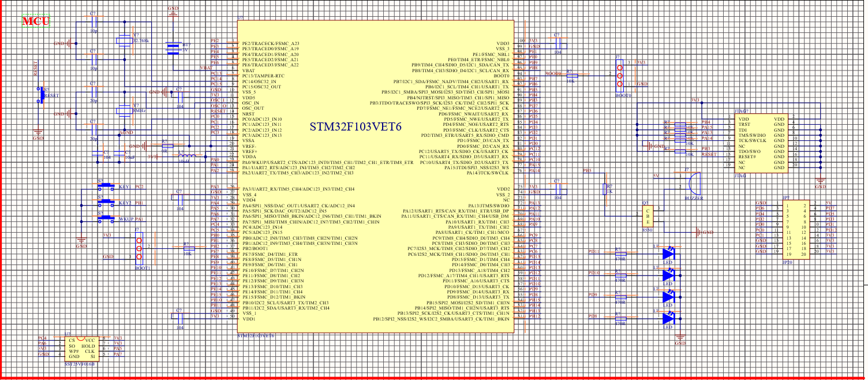Select the BT? 3V battery symbol

point(173,49)
